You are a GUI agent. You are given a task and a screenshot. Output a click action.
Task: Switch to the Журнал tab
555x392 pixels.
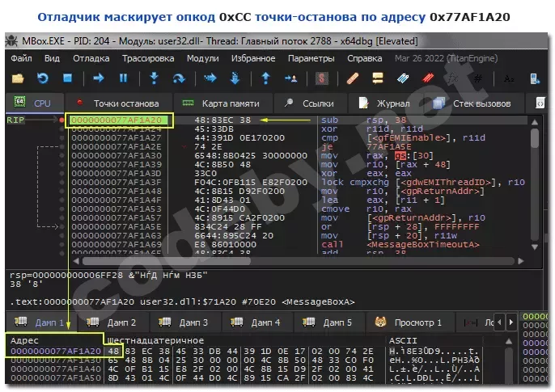pos(385,103)
